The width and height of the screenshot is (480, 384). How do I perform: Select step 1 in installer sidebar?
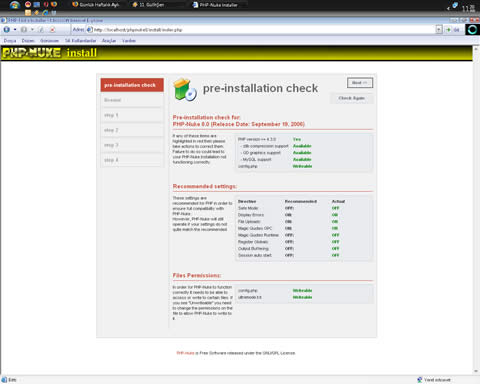(x=132, y=115)
